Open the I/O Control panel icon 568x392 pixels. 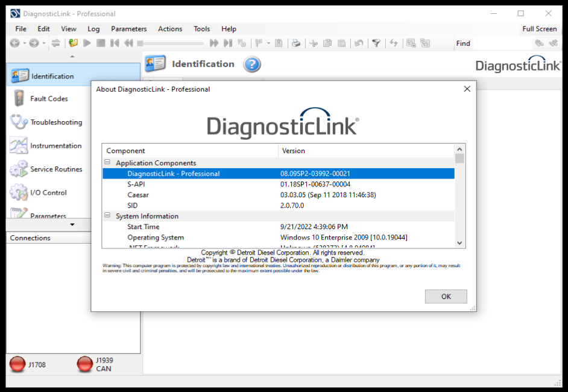(x=19, y=193)
